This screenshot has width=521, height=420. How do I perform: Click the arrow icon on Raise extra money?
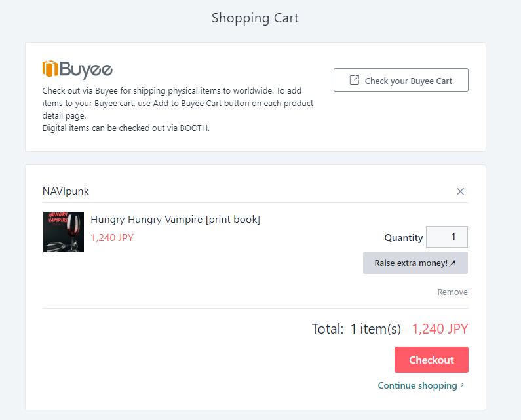(452, 263)
